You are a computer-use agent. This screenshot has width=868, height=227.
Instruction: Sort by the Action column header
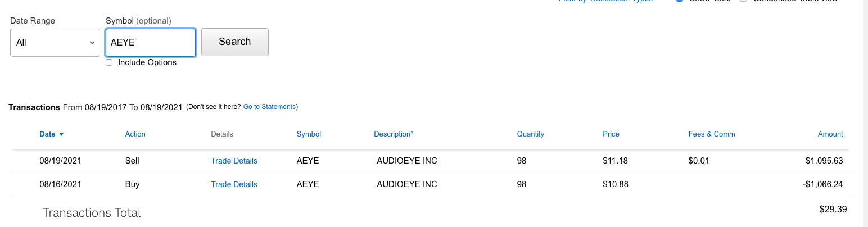point(135,134)
